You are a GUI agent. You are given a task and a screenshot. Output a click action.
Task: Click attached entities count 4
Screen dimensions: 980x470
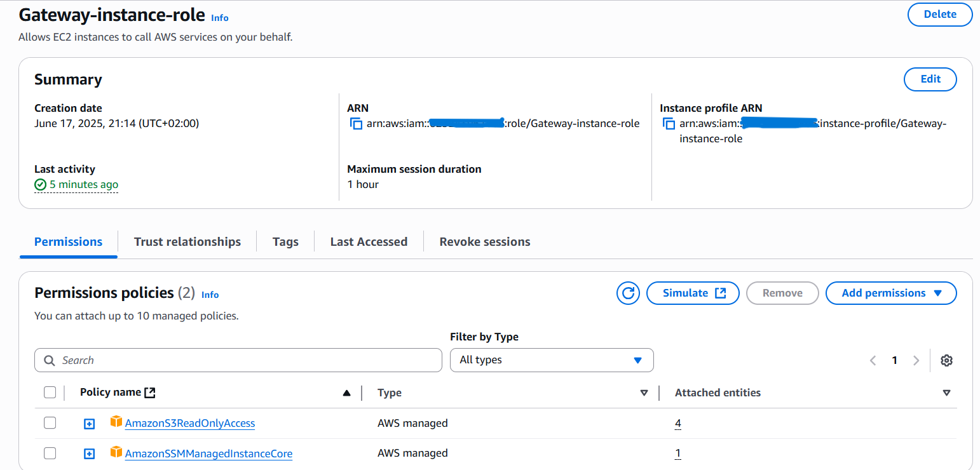click(x=678, y=423)
